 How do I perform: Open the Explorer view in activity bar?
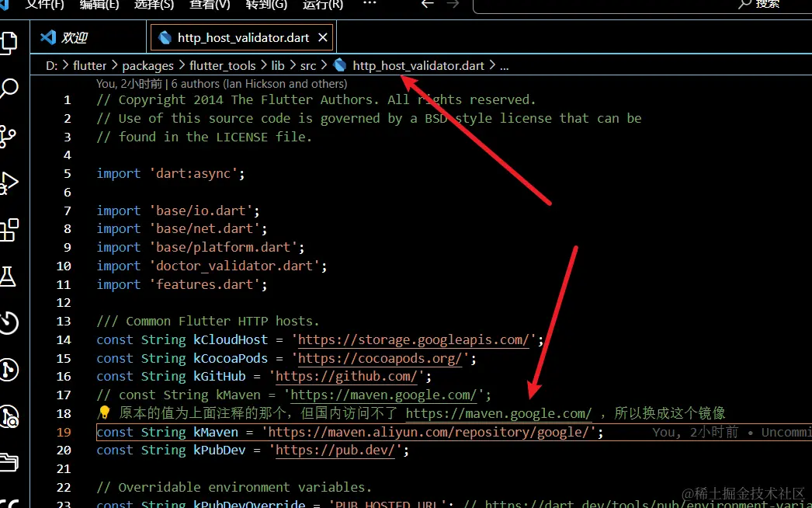(9, 43)
